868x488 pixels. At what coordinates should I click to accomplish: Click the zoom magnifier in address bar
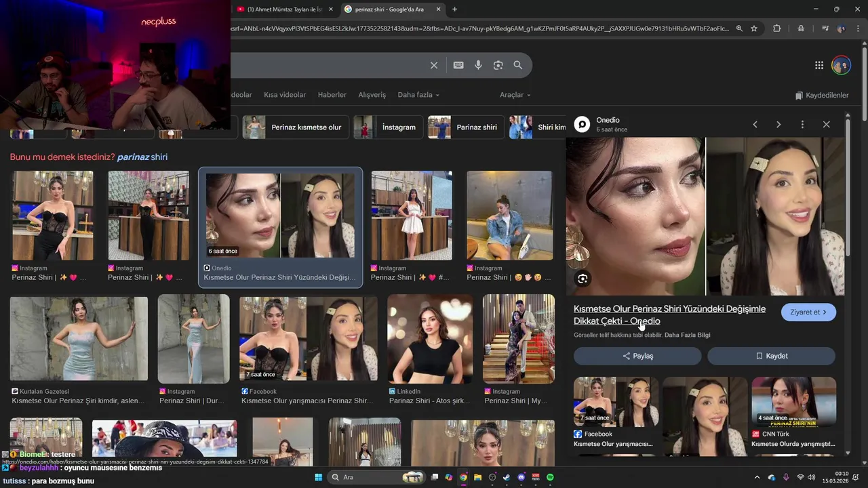739,28
